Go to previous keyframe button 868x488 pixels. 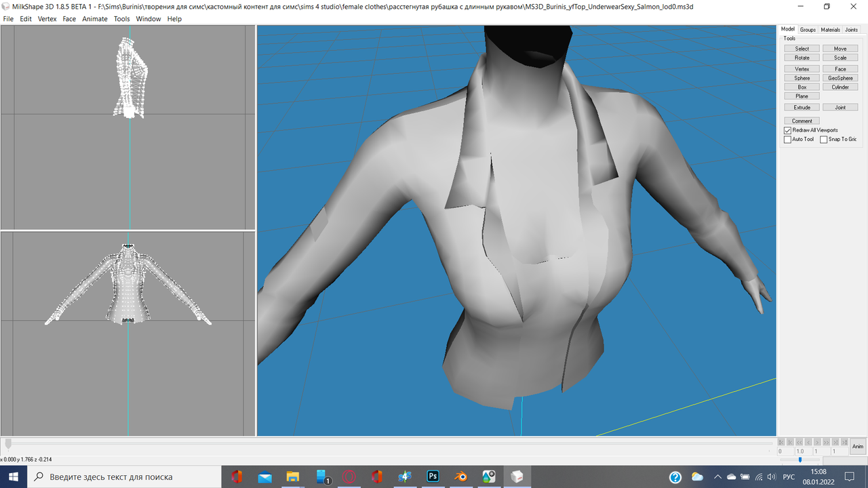[790, 442]
